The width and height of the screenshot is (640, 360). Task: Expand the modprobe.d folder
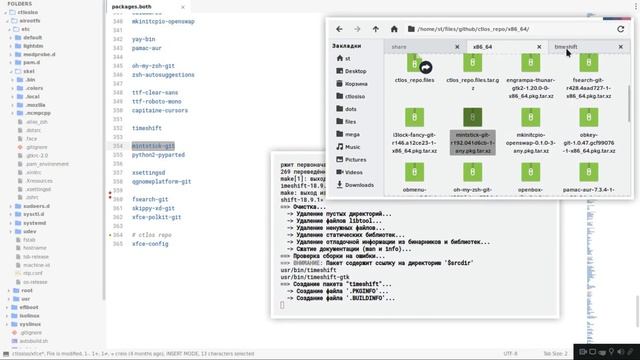[x=11, y=54]
